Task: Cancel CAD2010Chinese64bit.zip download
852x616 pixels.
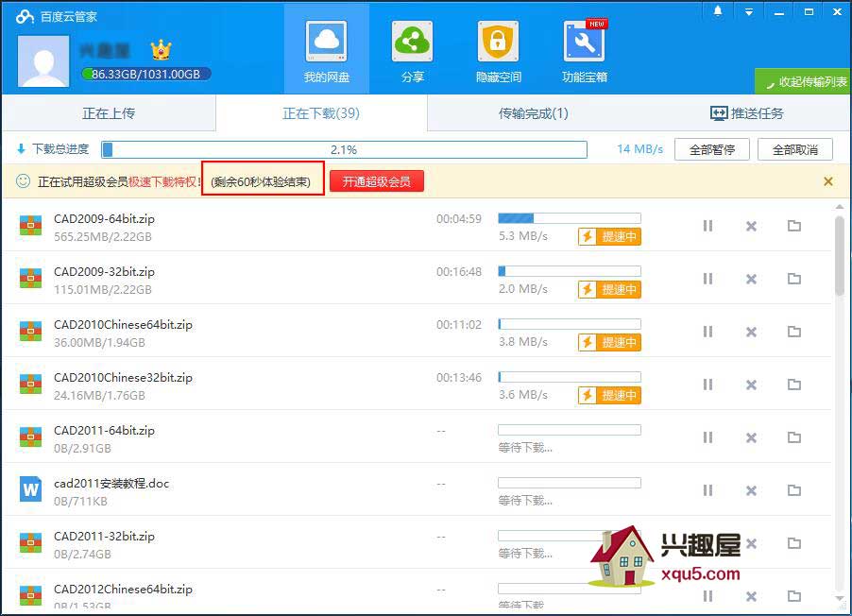Action: pos(751,331)
